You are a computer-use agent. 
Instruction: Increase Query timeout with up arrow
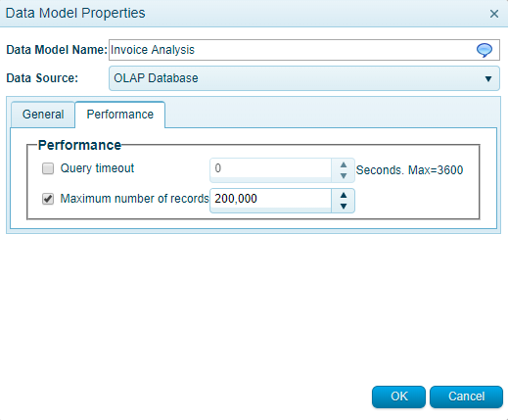pyautogui.click(x=344, y=164)
